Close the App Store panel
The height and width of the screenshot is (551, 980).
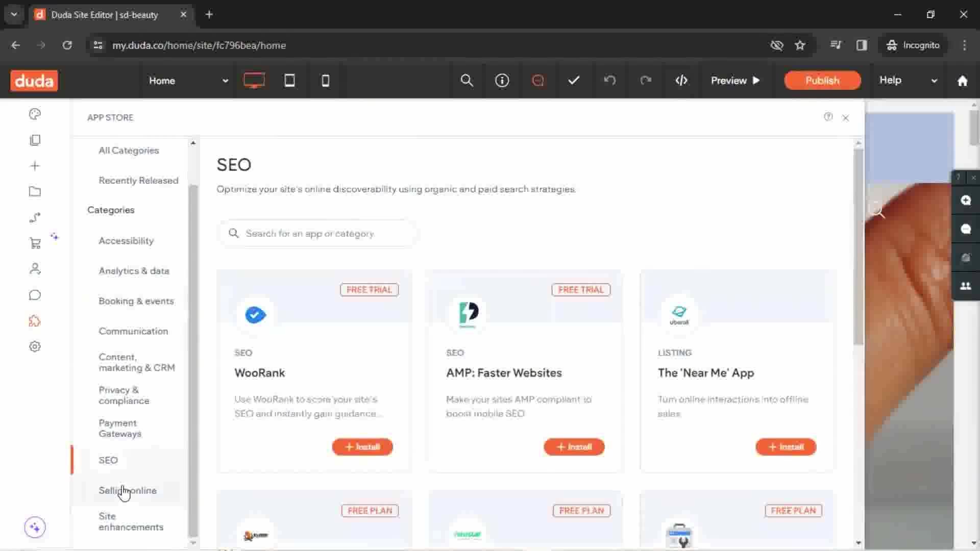click(x=846, y=118)
